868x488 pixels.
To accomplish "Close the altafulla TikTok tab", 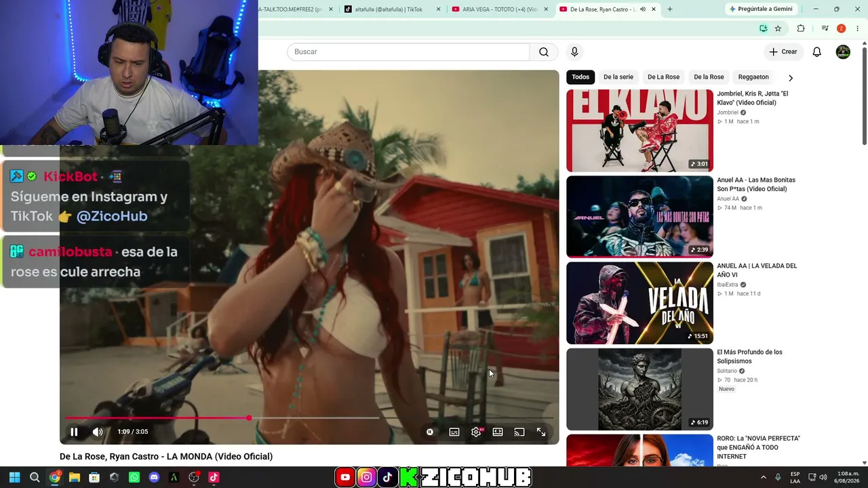I will click(x=438, y=9).
